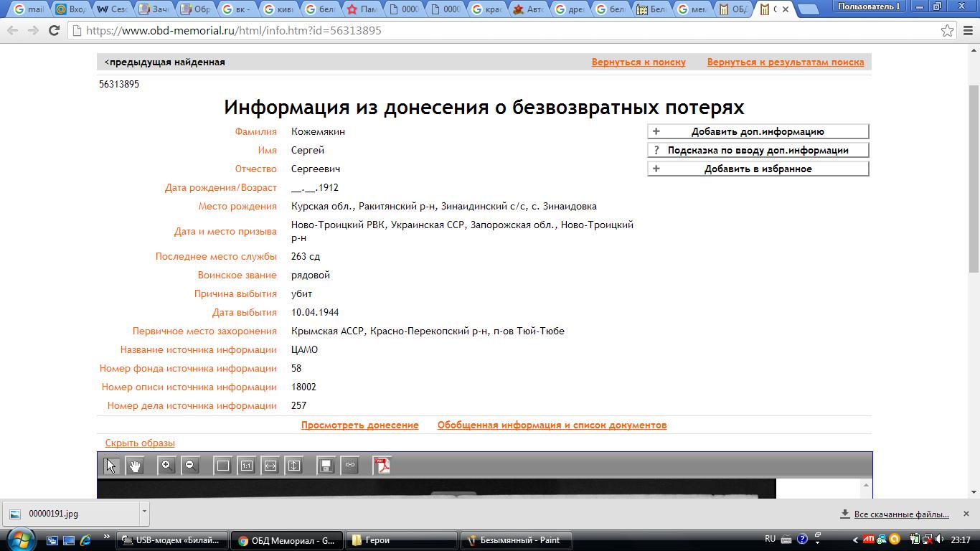The image size is (980, 551).
Task: Expand 'Добавить в избранное' option
Action: pos(758,169)
